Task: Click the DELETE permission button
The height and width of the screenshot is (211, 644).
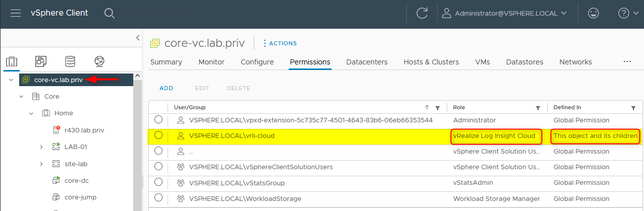Action: click(239, 88)
